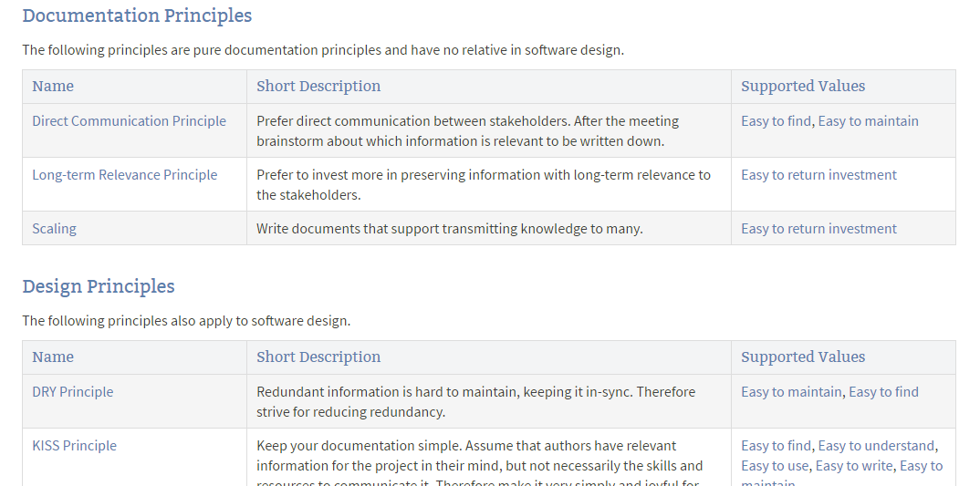Open the Easy to use link
This screenshot has width=980, height=486.
tap(775, 466)
